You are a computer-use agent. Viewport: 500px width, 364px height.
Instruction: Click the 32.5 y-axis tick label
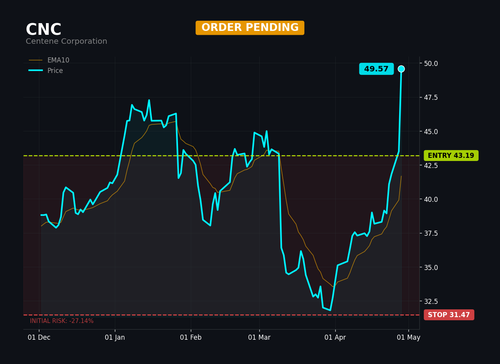pos(431,301)
